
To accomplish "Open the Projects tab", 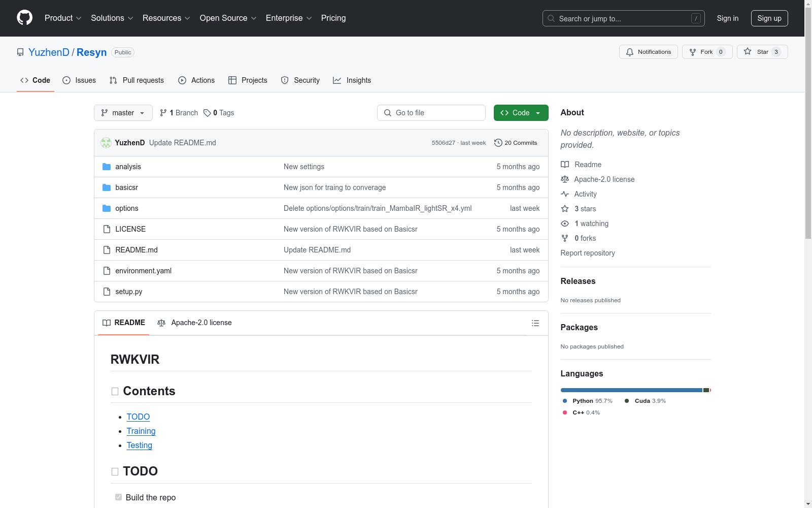I will (248, 80).
